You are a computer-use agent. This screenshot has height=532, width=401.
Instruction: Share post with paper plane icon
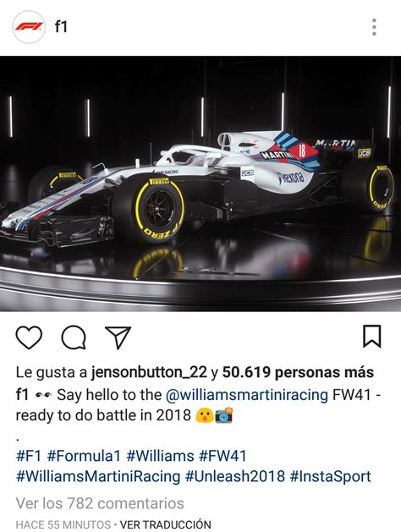(118, 337)
